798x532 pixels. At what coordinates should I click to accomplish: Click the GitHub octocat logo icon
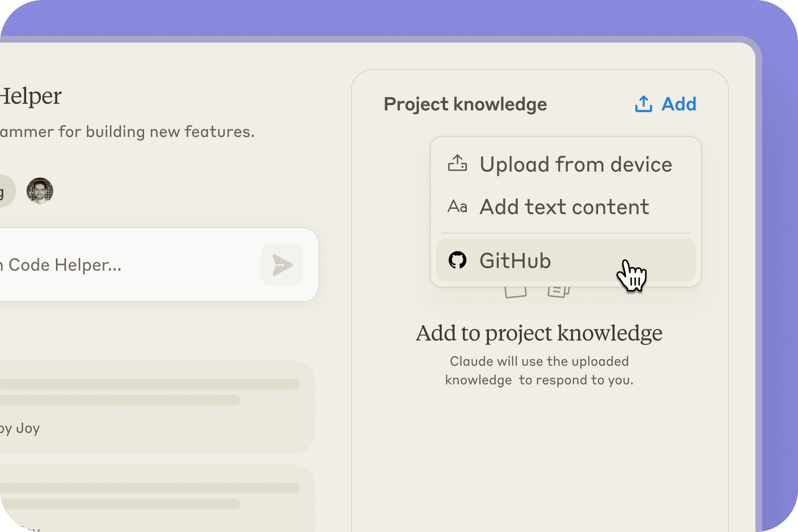coord(457,260)
